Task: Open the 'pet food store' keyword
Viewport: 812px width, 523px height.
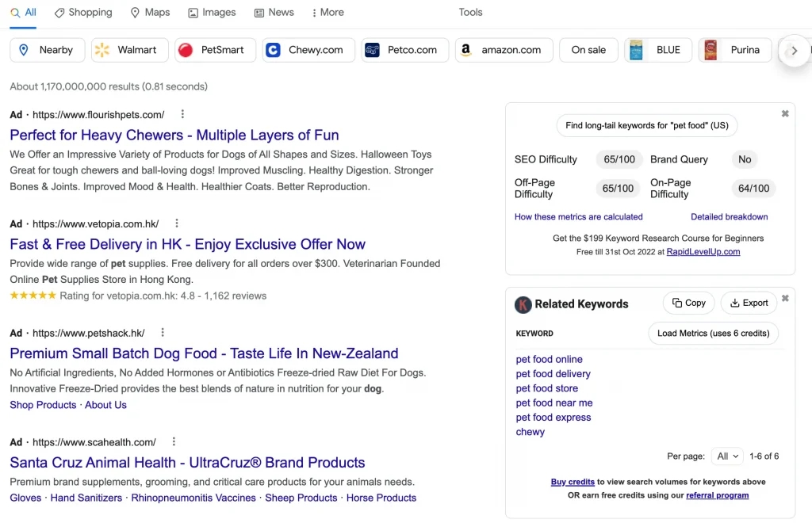Action: coord(547,388)
